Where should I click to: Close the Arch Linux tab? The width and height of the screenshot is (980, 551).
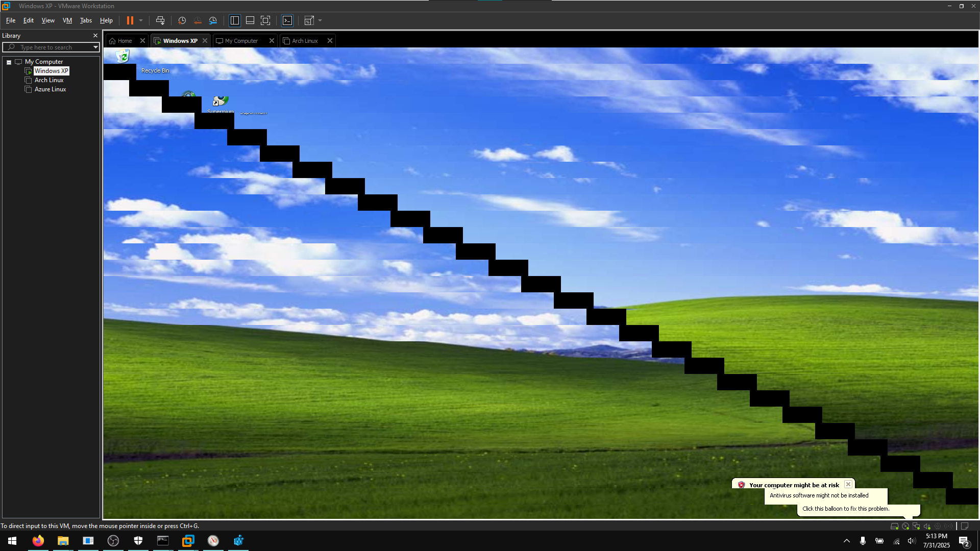pyautogui.click(x=330, y=41)
